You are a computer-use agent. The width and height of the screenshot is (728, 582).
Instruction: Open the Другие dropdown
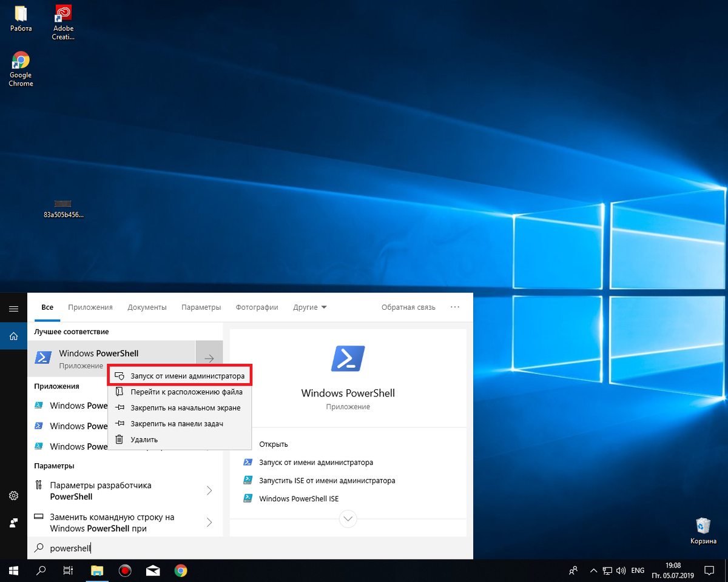(309, 307)
